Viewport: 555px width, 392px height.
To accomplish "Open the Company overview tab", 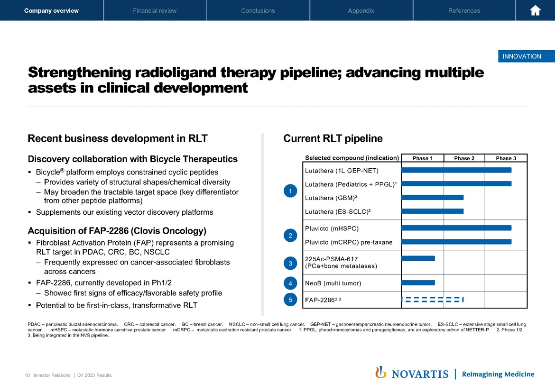I will tap(51, 10).
